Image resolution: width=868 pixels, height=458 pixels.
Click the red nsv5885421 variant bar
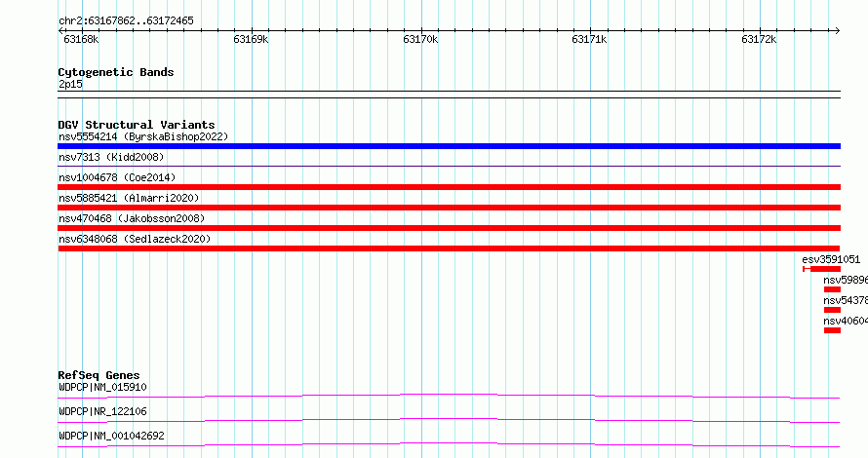pyautogui.click(x=449, y=208)
